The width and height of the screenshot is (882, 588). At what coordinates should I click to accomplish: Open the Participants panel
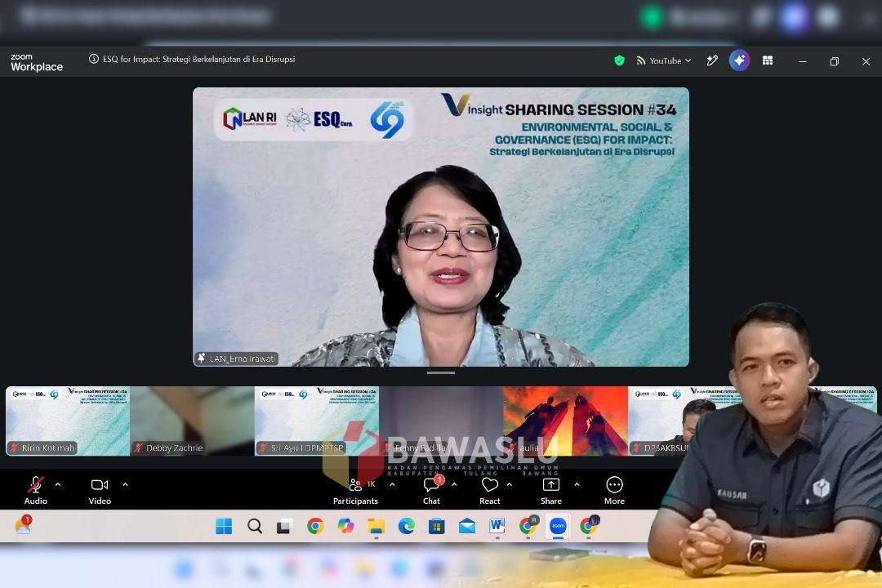[x=355, y=490]
